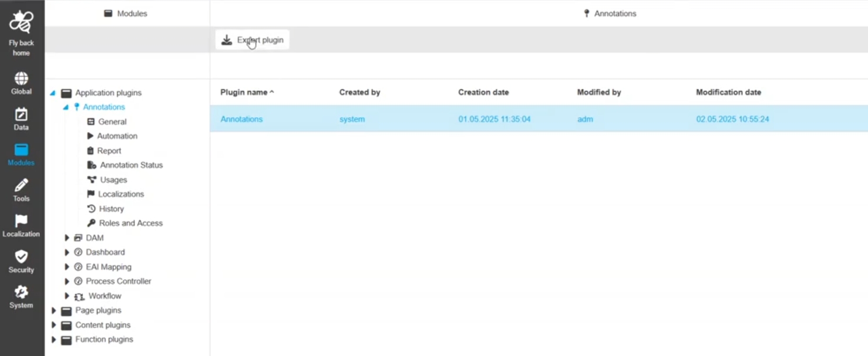Click the Usages hierarchy icon
The image size is (868, 356).
pos(92,179)
